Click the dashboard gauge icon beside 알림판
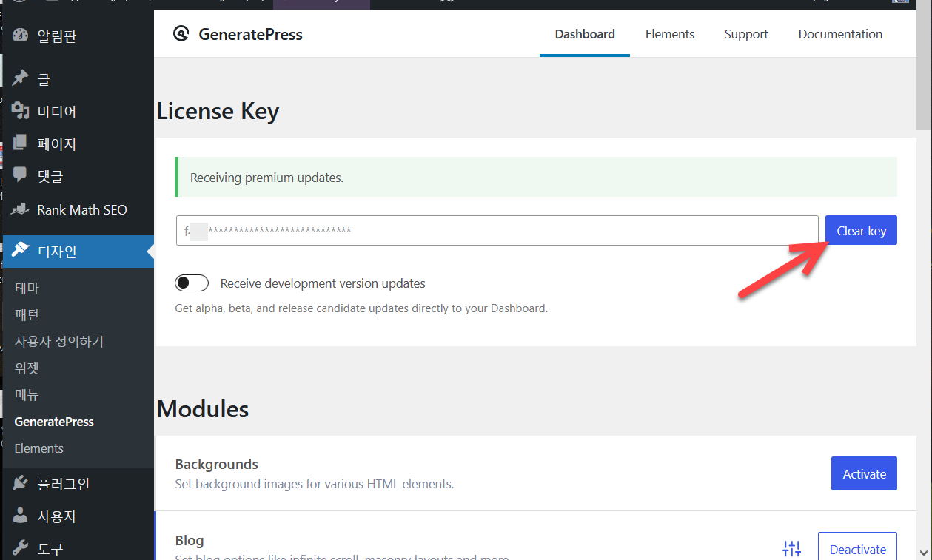This screenshot has width=932, height=560. click(x=21, y=35)
